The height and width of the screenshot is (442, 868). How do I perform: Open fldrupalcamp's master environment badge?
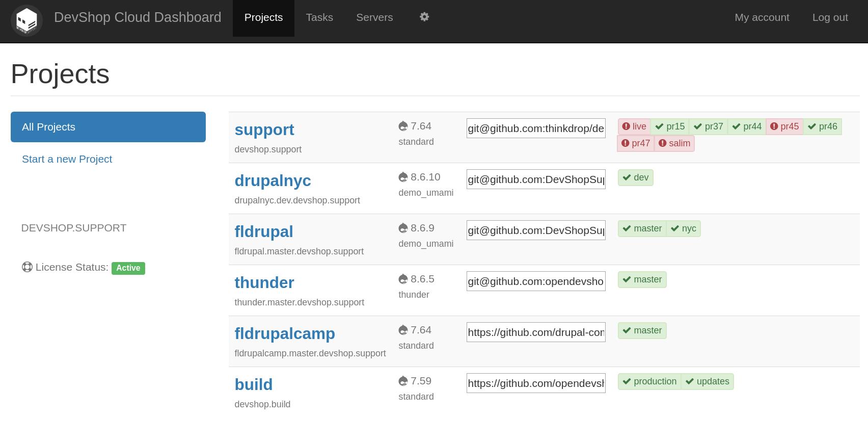(642, 330)
